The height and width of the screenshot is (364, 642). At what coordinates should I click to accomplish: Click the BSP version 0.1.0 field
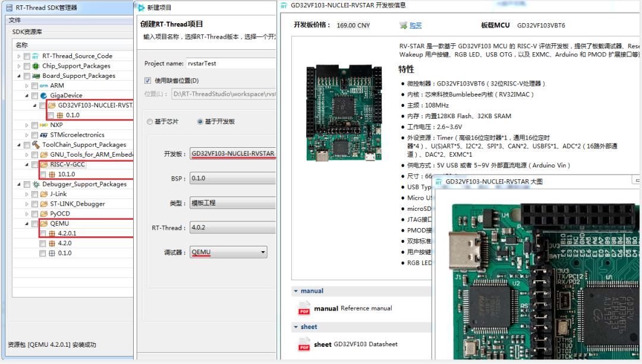(233, 178)
